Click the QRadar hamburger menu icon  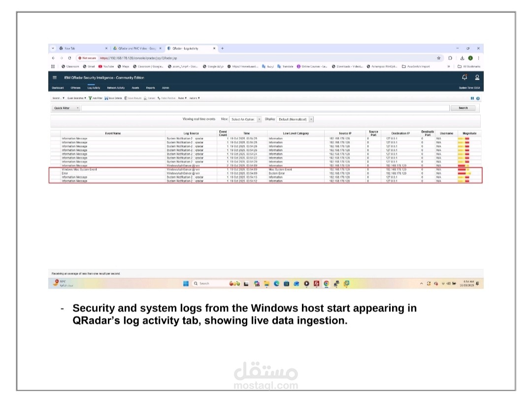coord(54,77)
